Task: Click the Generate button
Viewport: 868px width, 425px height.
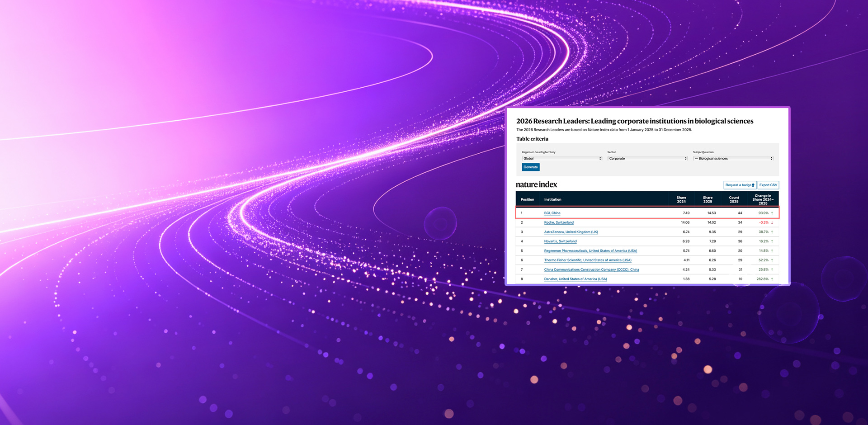Action: [531, 167]
